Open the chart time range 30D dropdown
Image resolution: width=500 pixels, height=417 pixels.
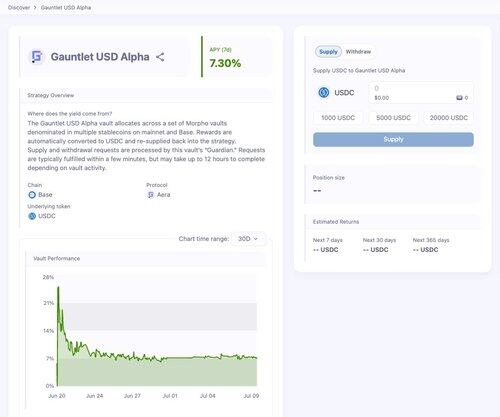(248, 239)
